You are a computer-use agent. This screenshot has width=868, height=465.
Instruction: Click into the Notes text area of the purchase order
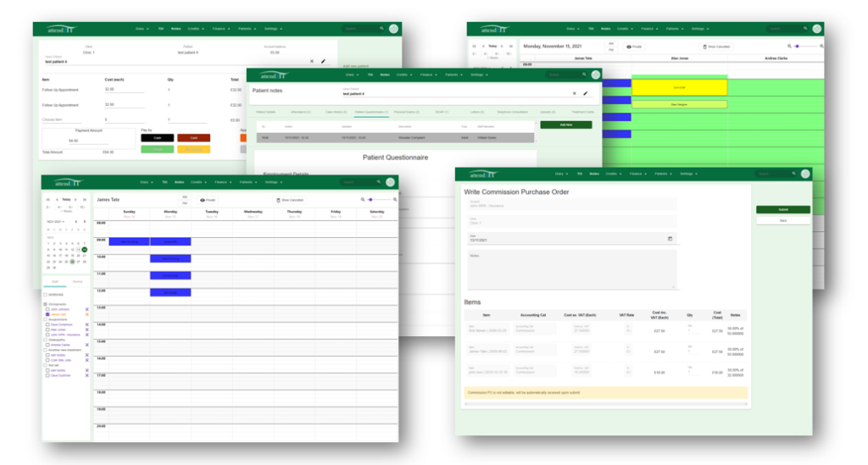tap(572, 270)
